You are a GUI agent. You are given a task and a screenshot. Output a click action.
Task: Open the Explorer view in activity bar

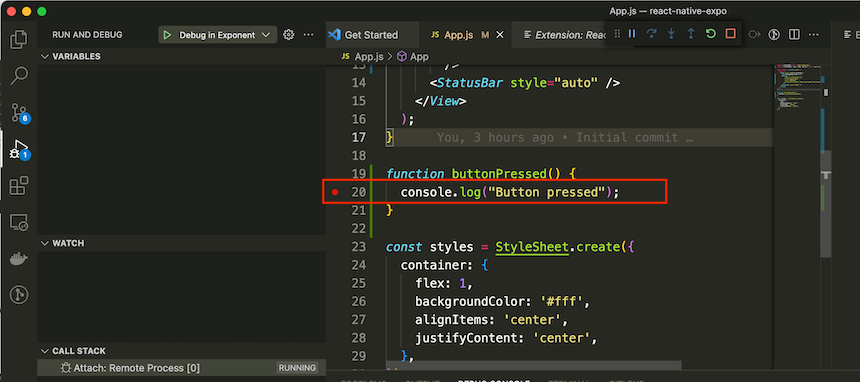click(x=19, y=40)
